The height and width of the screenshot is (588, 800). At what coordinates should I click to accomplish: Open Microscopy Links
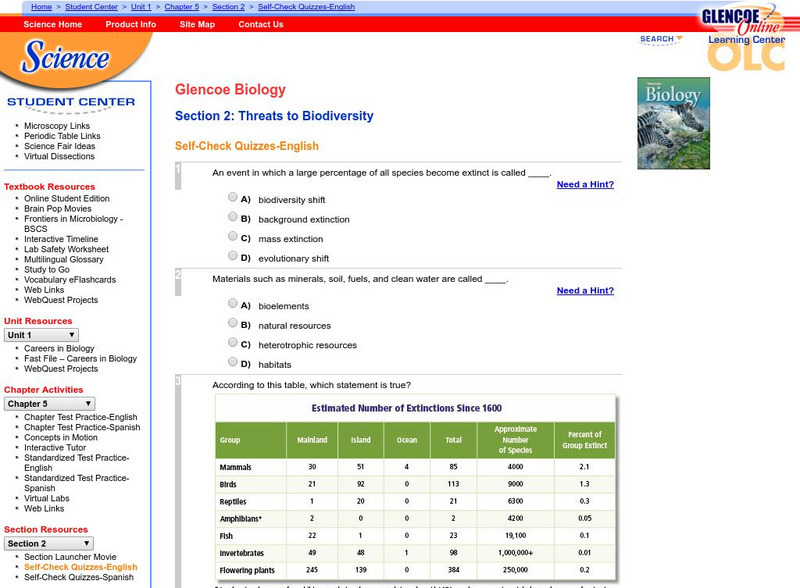click(x=57, y=126)
